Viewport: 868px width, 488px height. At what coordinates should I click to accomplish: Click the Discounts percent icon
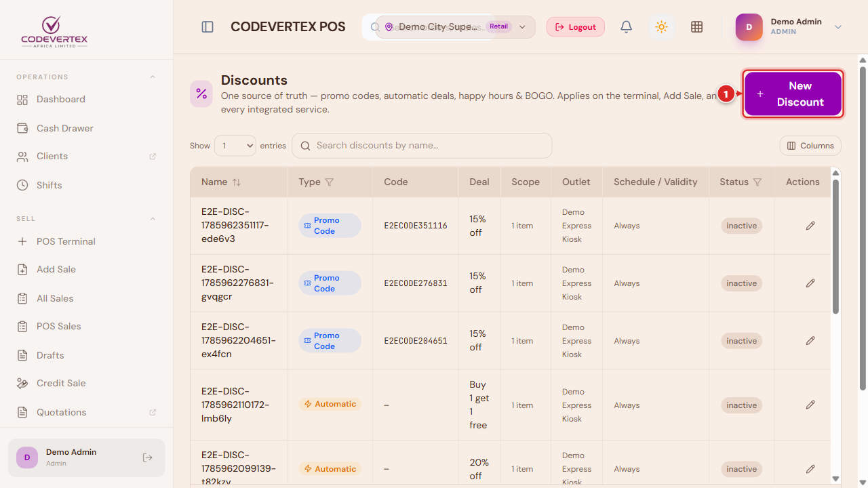coord(201,94)
